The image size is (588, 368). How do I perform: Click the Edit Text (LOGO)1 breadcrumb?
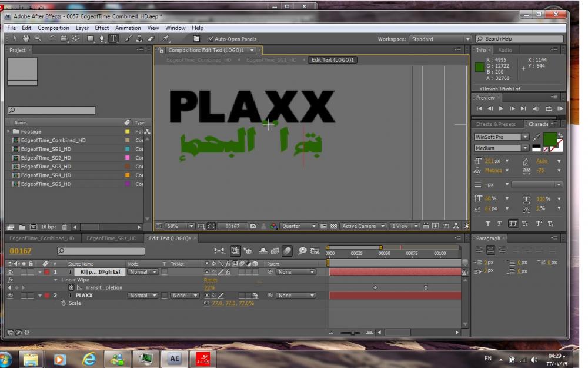click(333, 59)
